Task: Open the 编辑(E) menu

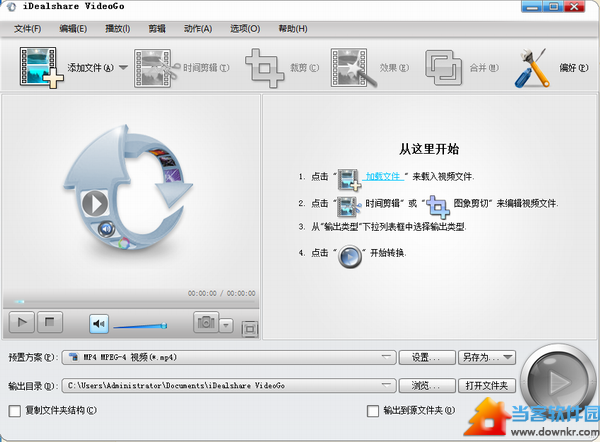Action: point(73,29)
